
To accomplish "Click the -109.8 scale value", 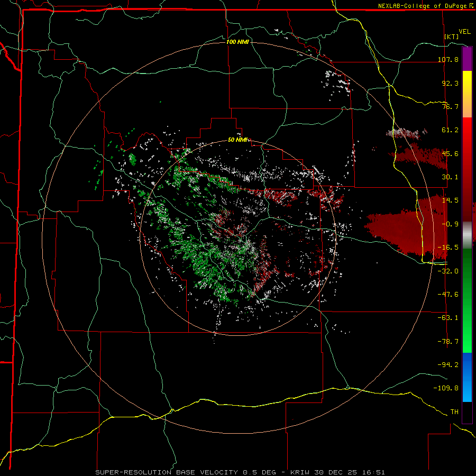I will tap(446, 388).
